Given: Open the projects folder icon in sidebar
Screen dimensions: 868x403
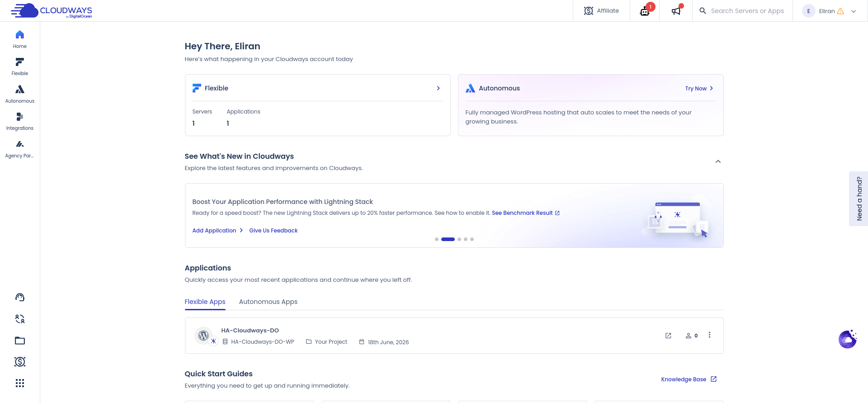Looking at the screenshot, I should [x=20, y=341].
